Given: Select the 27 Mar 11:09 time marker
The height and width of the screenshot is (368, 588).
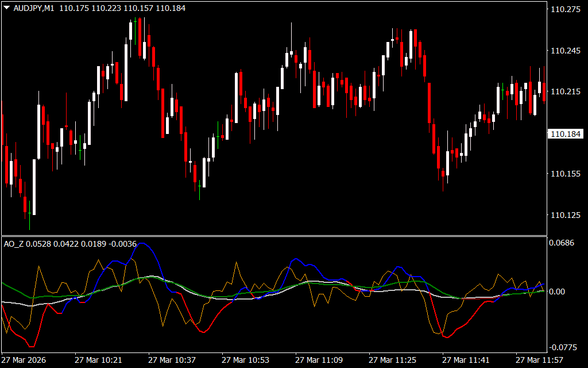Looking at the screenshot, I should (319, 360).
